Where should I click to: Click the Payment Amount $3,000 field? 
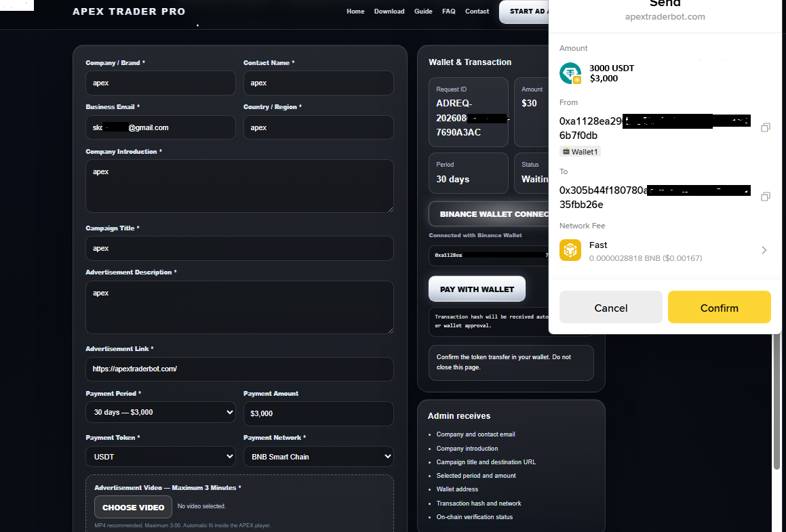click(318, 413)
